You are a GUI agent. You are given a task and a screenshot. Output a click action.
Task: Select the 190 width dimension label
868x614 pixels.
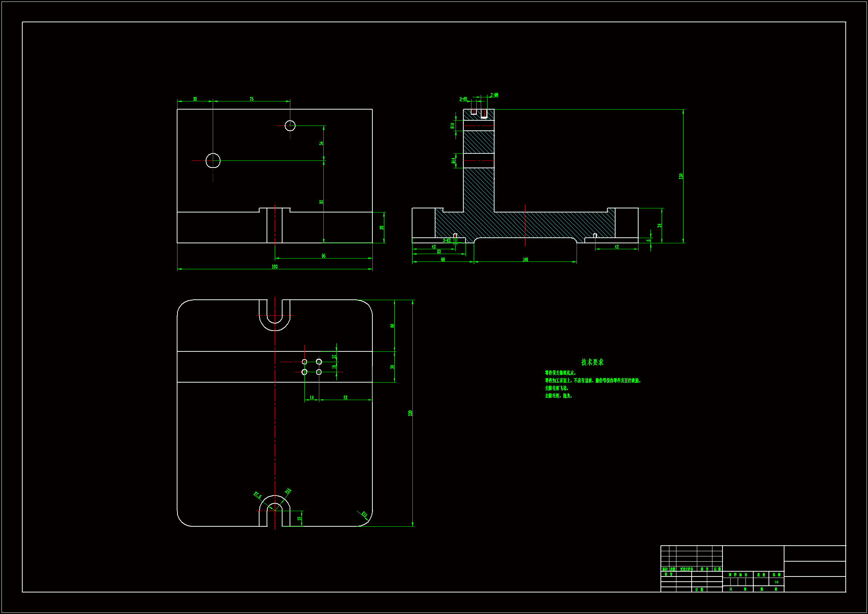coord(274,267)
